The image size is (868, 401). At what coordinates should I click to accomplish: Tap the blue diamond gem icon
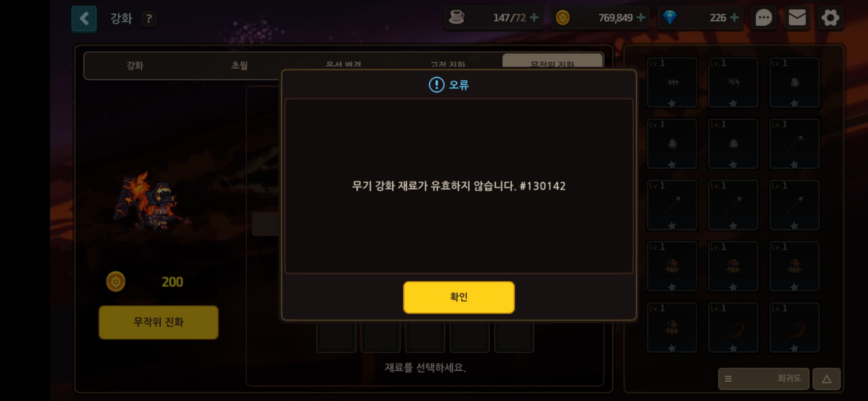pos(670,17)
